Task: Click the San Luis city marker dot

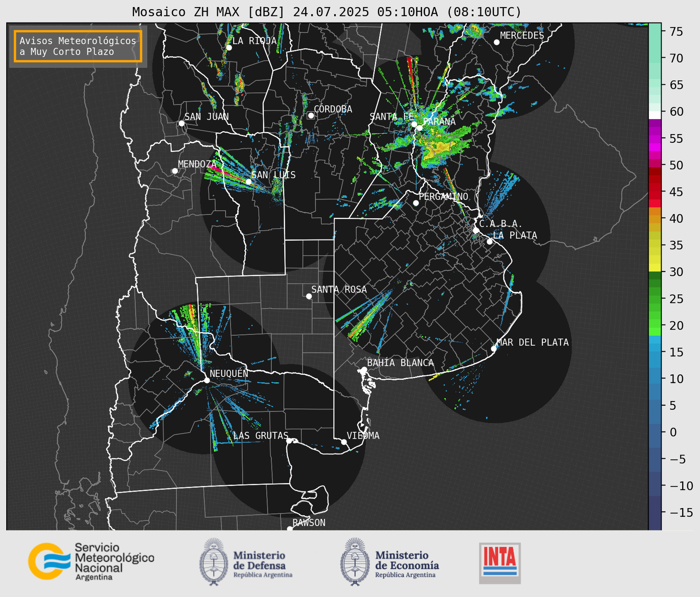Action: [248, 182]
